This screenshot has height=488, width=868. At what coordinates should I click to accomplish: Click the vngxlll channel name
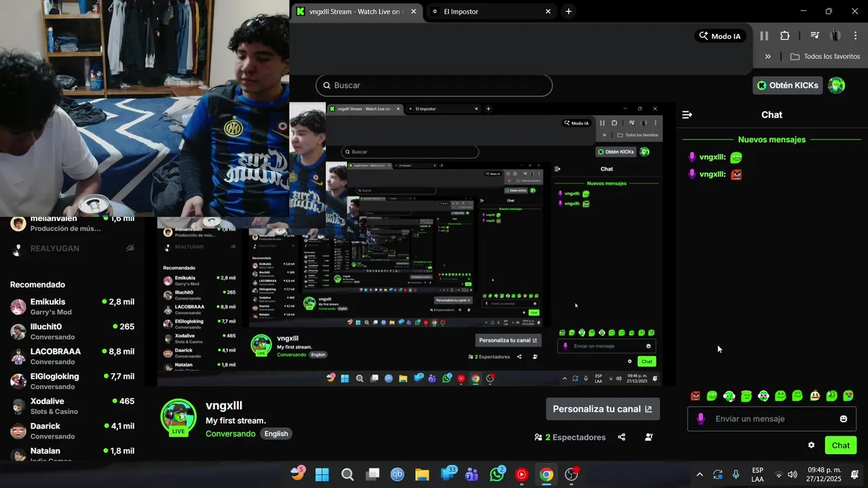point(224,405)
